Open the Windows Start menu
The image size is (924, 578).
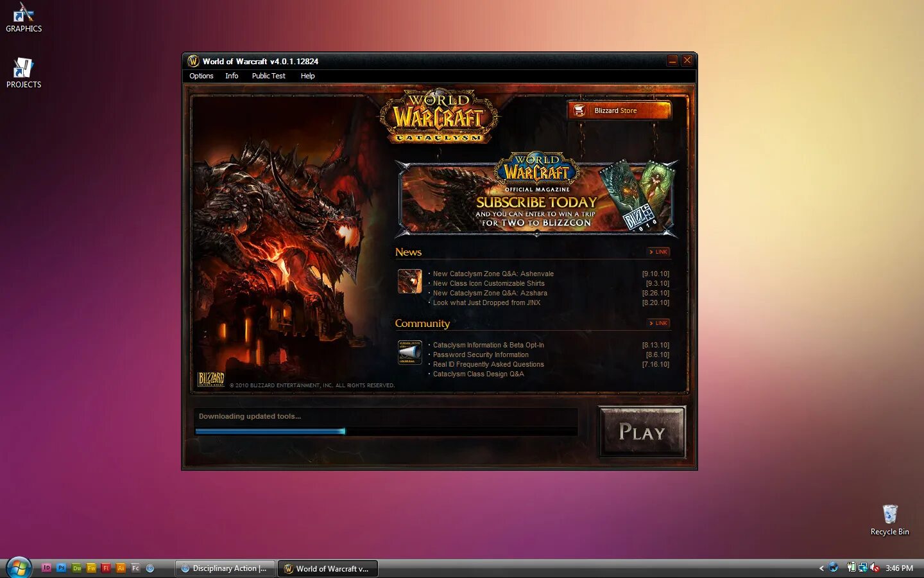19,568
